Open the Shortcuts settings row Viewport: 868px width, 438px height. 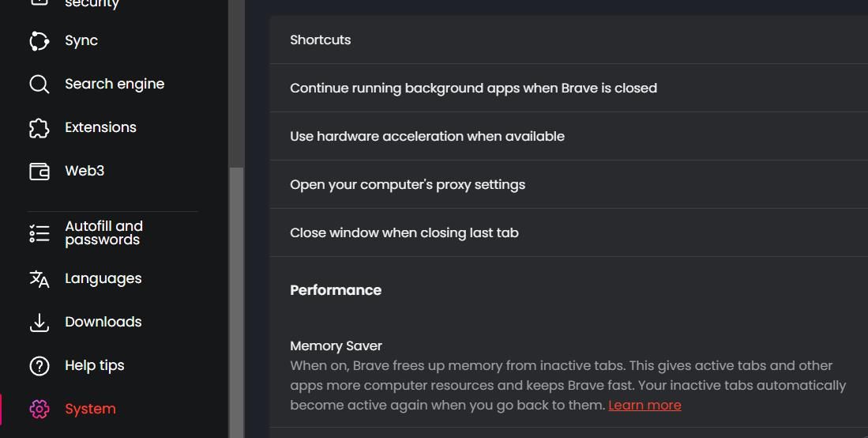pyautogui.click(x=321, y=40)
